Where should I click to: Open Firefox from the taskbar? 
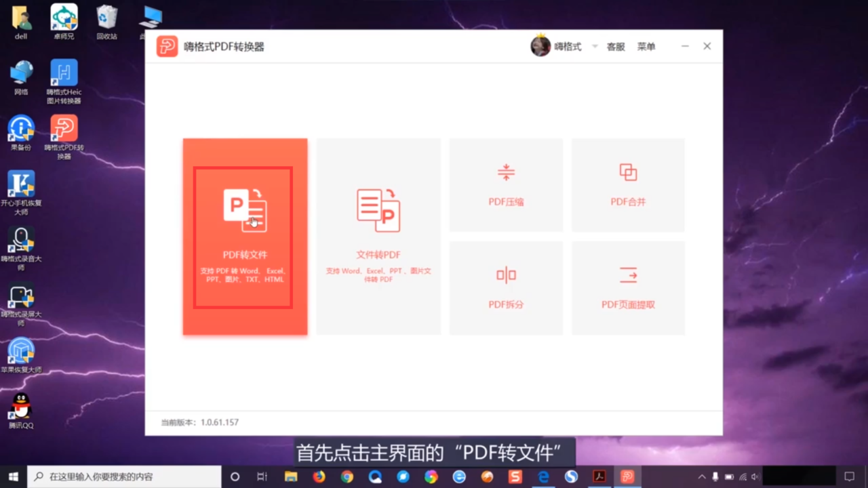point(319,476)
